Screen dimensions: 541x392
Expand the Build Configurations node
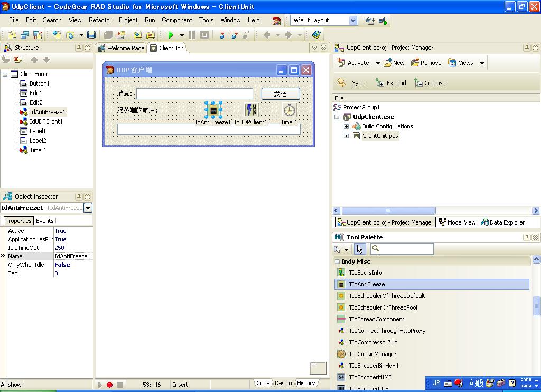[x=347, y=126]
